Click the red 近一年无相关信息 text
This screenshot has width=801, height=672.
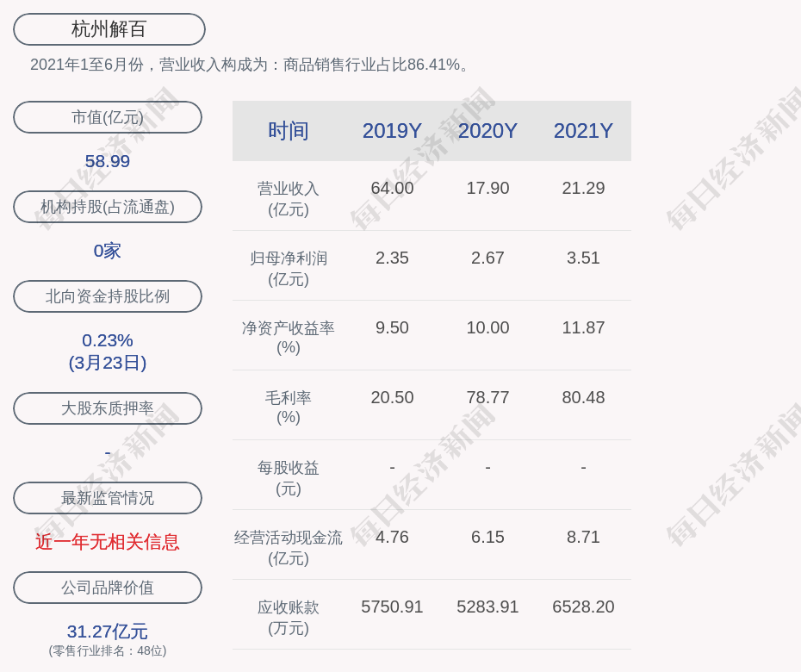[108, 542]
